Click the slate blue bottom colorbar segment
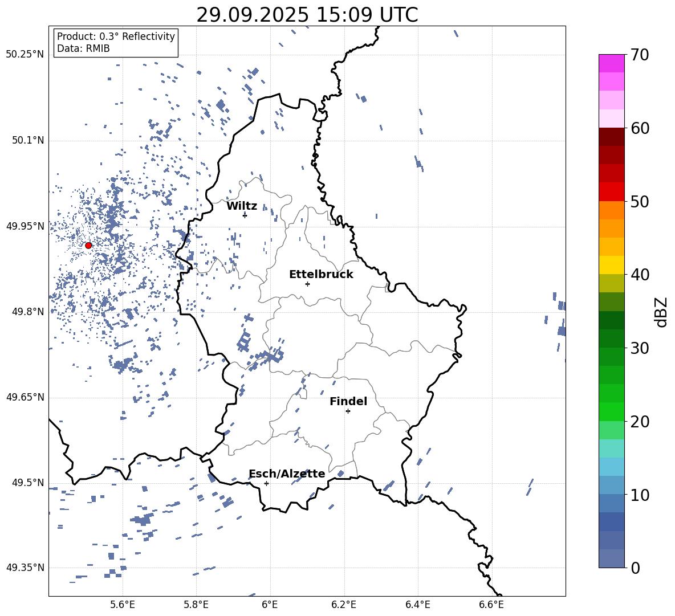675x616 pixels. [612, 558]
